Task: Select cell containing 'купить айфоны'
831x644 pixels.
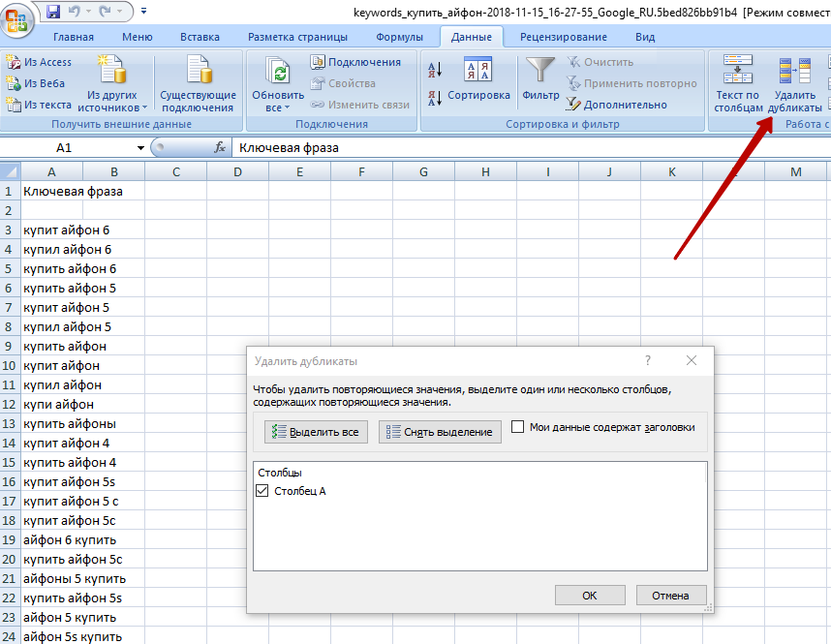Action: coord(70,423)
